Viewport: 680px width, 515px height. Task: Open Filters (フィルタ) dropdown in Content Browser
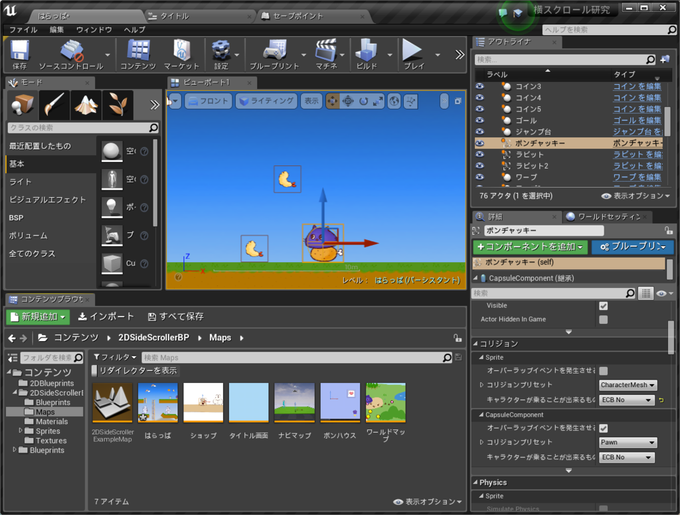point(115,357)
